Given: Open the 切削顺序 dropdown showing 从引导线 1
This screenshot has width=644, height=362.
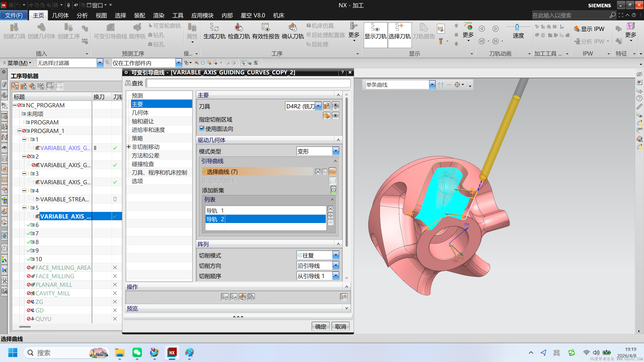Looking at the screenshot, I should coord(336,276).
